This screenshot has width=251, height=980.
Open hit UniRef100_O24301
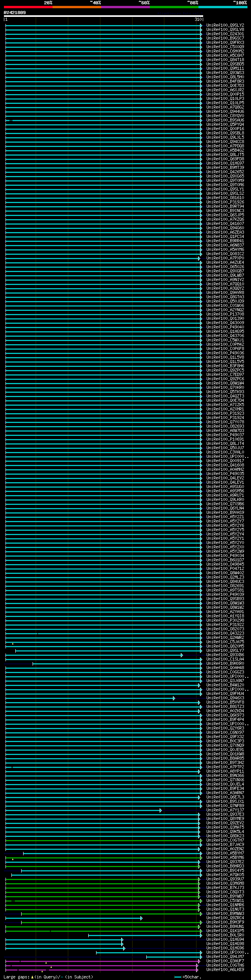(x=225, y=34)
